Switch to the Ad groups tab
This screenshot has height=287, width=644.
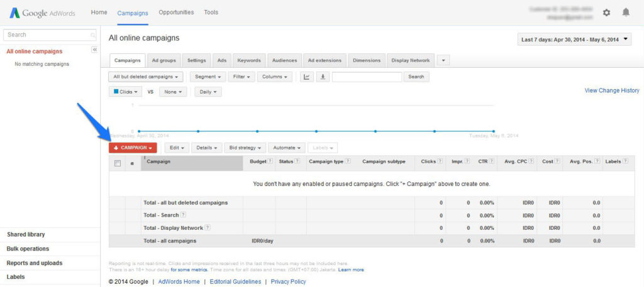tap(165, 60)
